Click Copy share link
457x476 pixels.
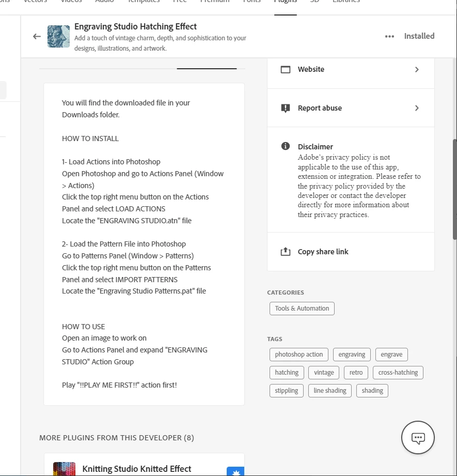pyautogui.click(x=323, y=252)
